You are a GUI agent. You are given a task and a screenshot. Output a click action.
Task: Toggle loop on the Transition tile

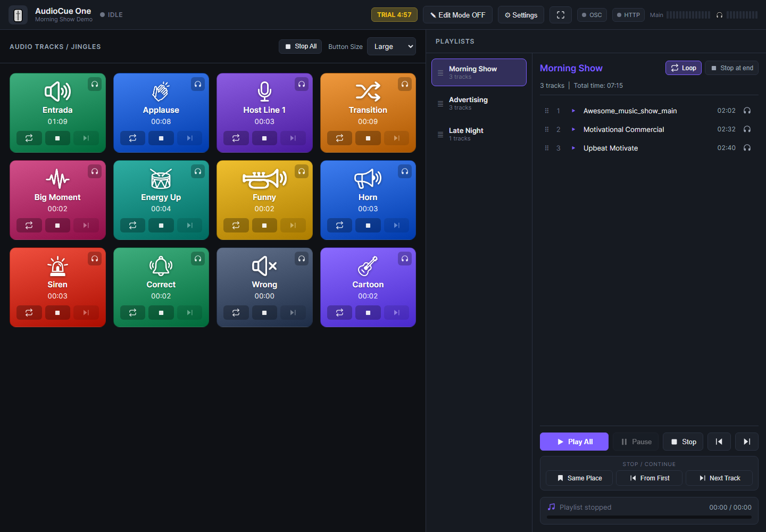(339, 138)
